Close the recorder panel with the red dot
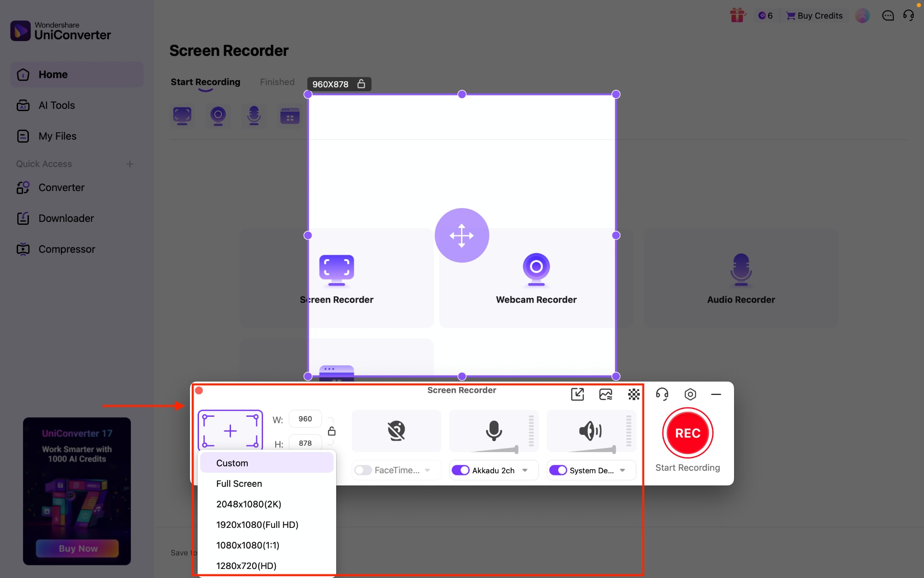 (199, 391)
